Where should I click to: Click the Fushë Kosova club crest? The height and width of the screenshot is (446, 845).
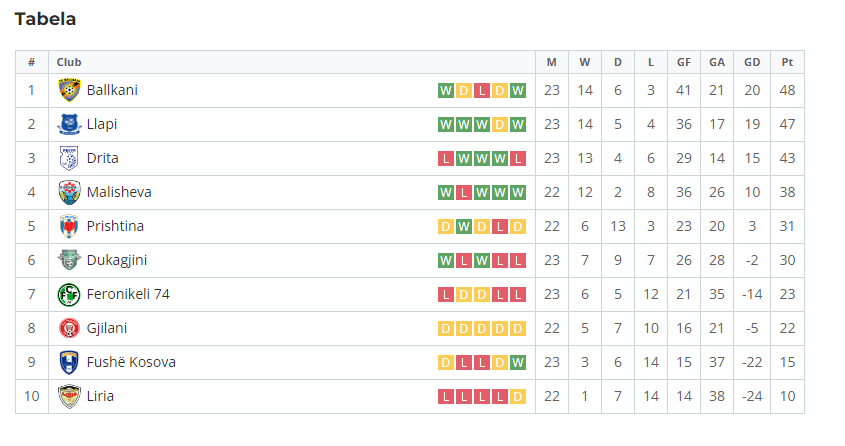click(70, 362)
